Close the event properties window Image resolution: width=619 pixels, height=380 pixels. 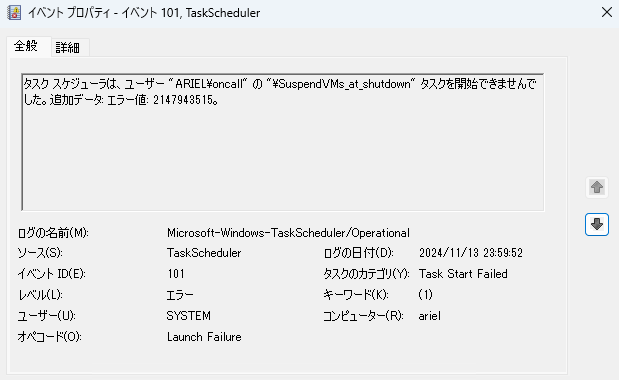tap(607, 12)
